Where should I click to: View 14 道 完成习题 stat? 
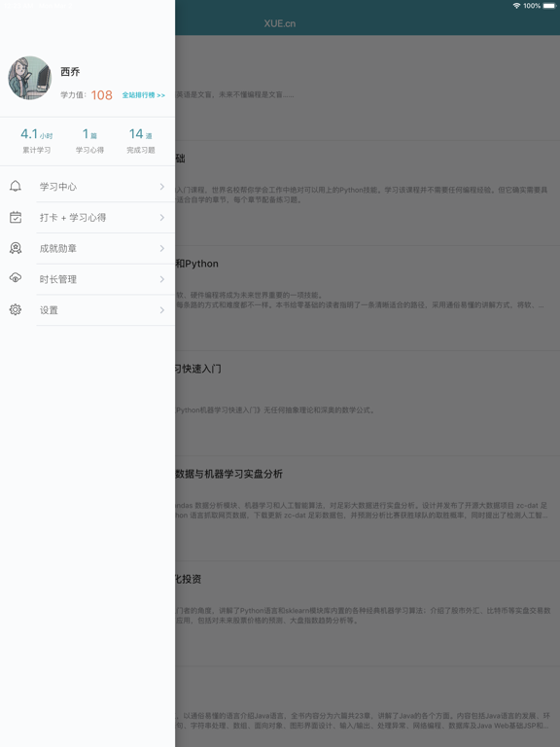click(x=140, y=140)
